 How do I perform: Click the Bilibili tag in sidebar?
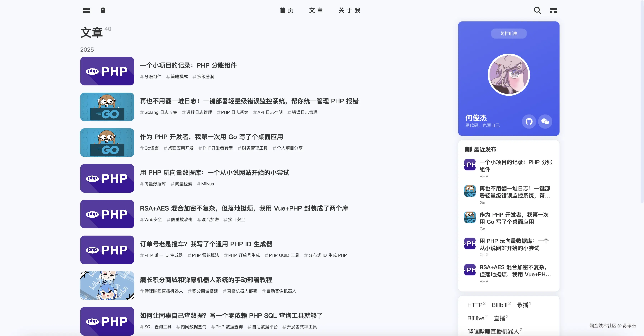(500, 305)
